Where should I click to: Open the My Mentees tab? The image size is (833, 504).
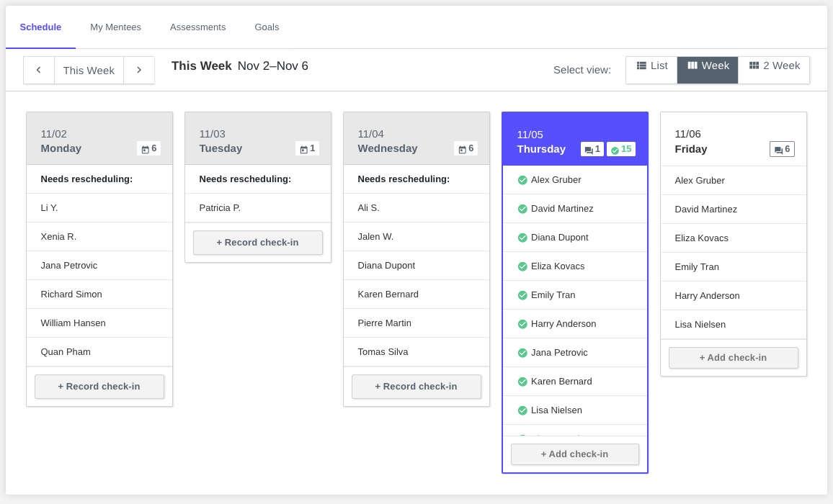click(x=115, y=27)
